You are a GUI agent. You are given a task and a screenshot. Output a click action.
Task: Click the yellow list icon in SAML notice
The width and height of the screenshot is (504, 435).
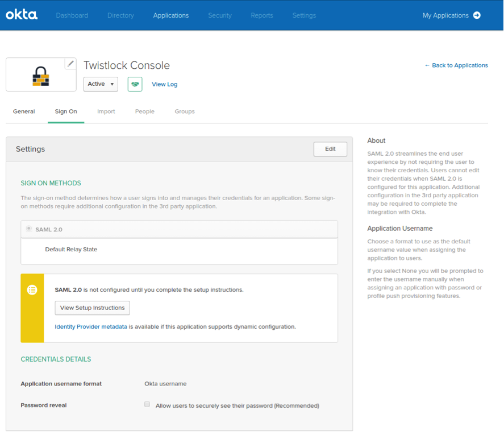32,290
